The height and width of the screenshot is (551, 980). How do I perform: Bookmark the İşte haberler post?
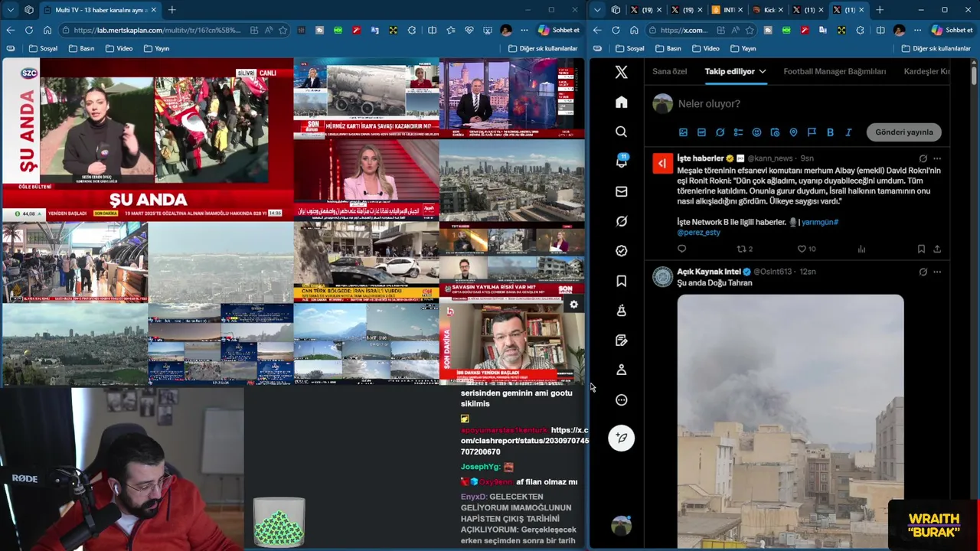pos(921,249)
